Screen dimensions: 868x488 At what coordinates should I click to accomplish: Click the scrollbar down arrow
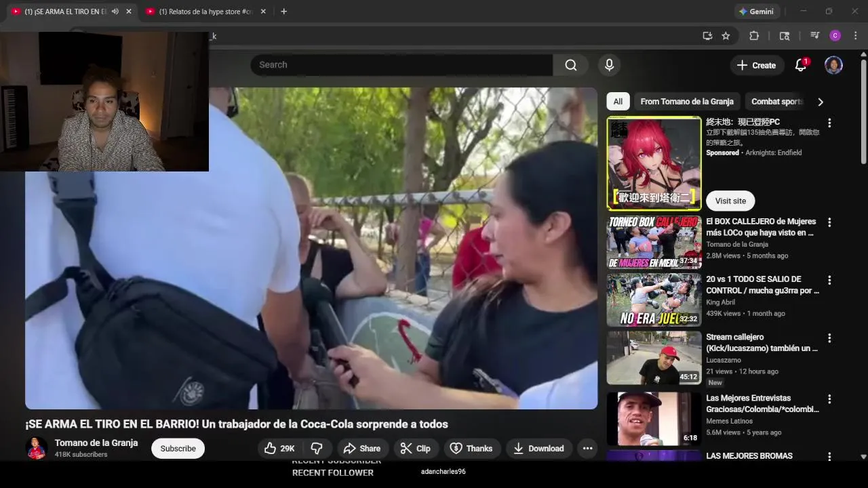tap(863, 457)
